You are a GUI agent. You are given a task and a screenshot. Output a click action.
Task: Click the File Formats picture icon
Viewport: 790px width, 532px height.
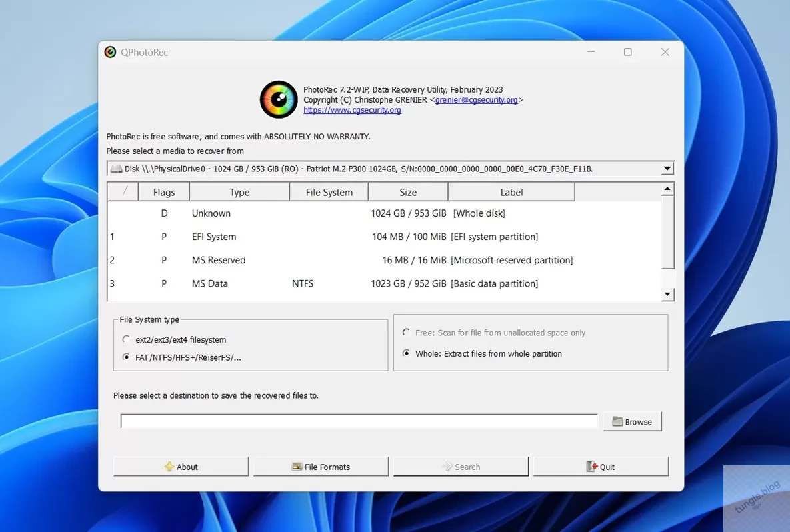297,467
